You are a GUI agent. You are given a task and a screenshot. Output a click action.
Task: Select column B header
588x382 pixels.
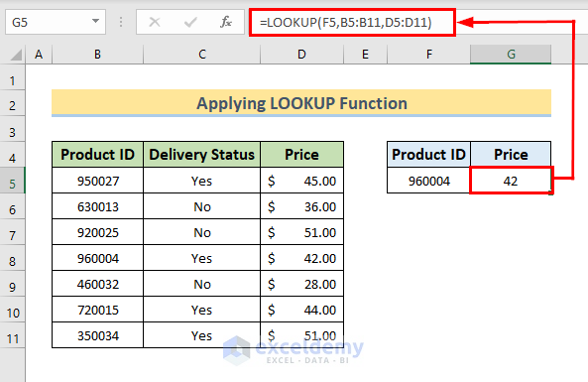point(97,55)
